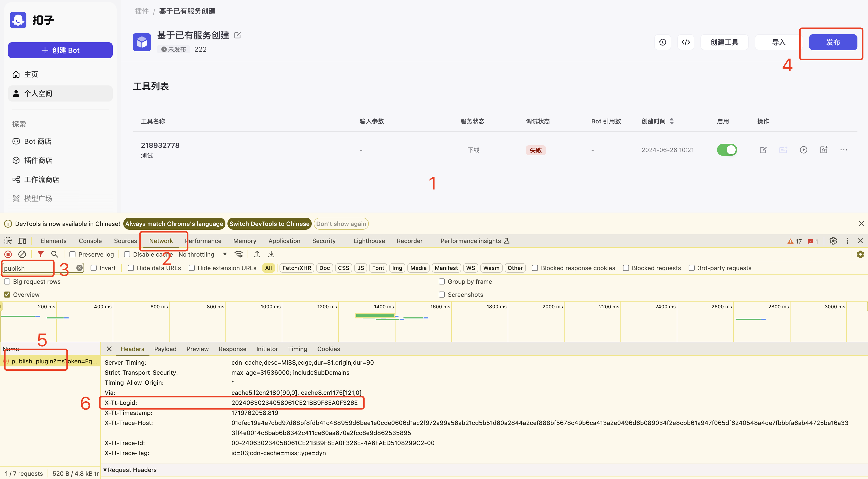Click the 1400 ms overview timeline bar
The width and height of the screenshot is (868, 479).
(x=375, y=315)
